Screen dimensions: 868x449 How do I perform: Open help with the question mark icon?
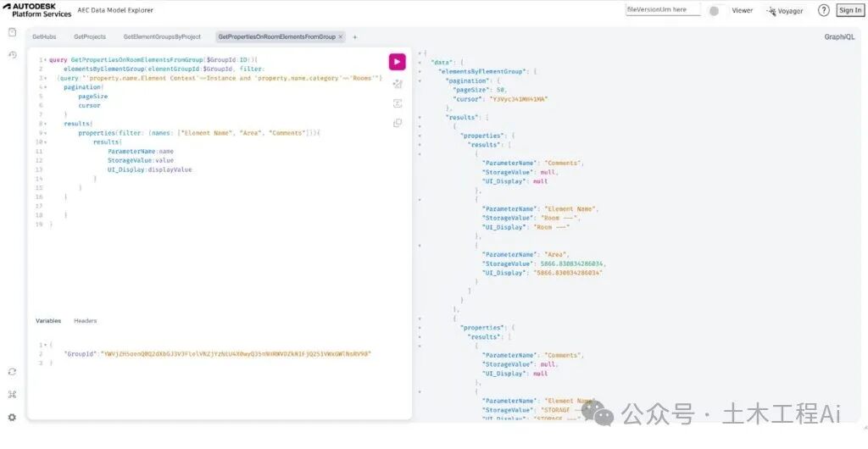pyautogui.click(x=824, y=10)
